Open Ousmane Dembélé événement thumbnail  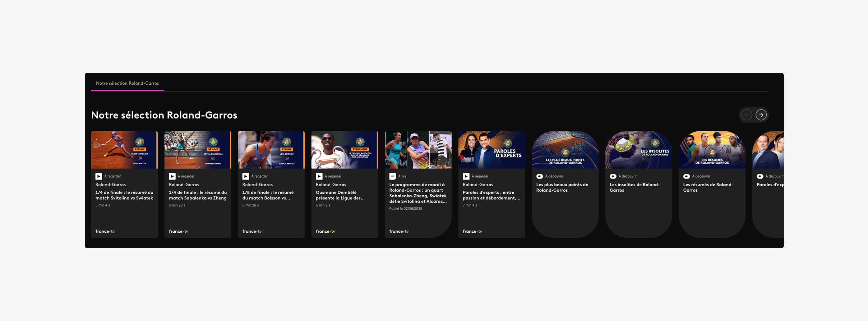click(x=345, y=150)
